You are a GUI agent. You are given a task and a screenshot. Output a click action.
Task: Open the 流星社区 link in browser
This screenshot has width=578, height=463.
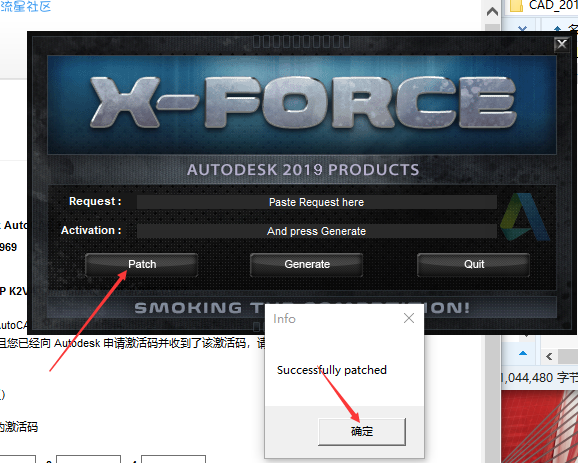click(x=25, y=6)
